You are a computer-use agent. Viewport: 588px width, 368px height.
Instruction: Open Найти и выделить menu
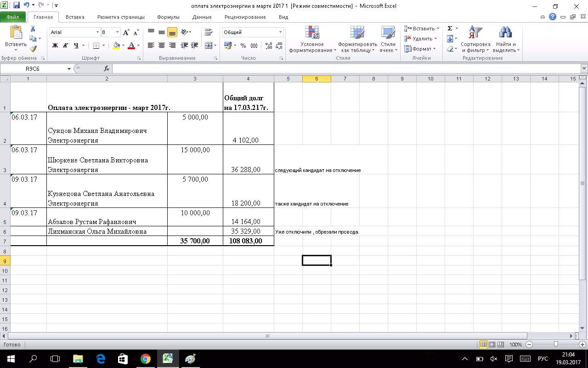click(506, 40)
